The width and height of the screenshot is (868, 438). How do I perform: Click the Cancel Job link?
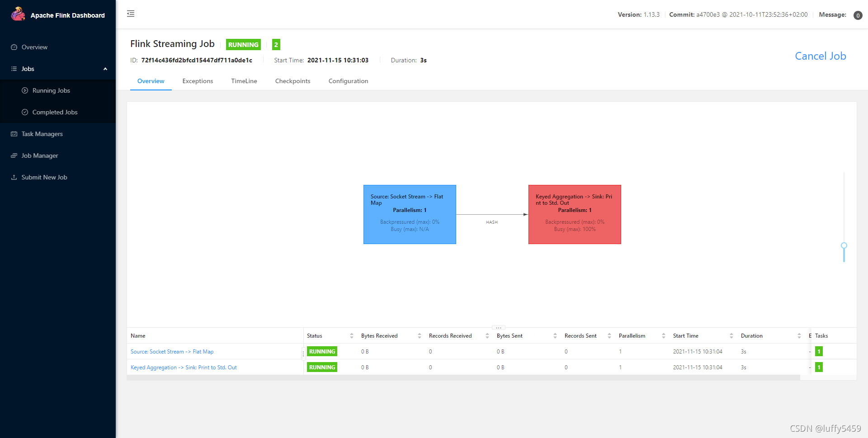[x=821, y=56]
